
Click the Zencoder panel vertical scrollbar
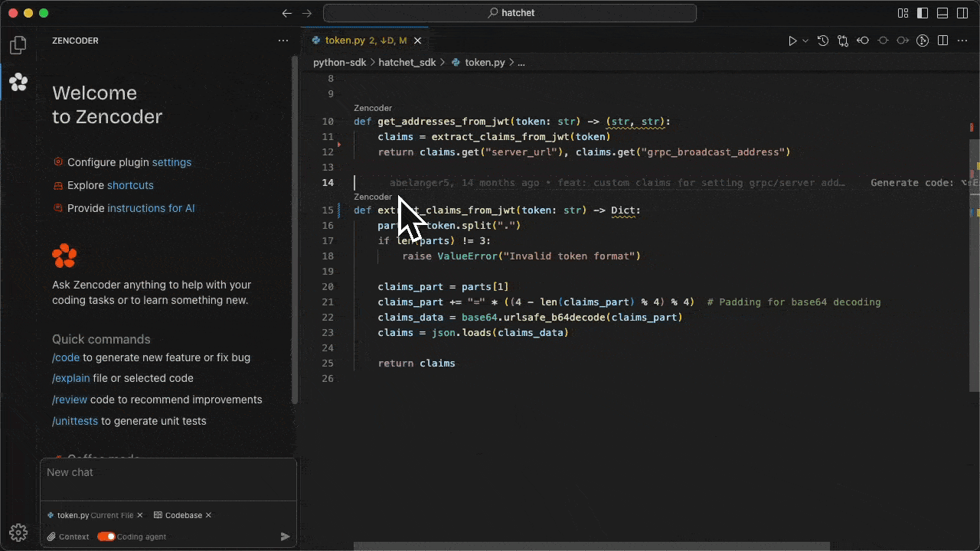pos(295,230)
